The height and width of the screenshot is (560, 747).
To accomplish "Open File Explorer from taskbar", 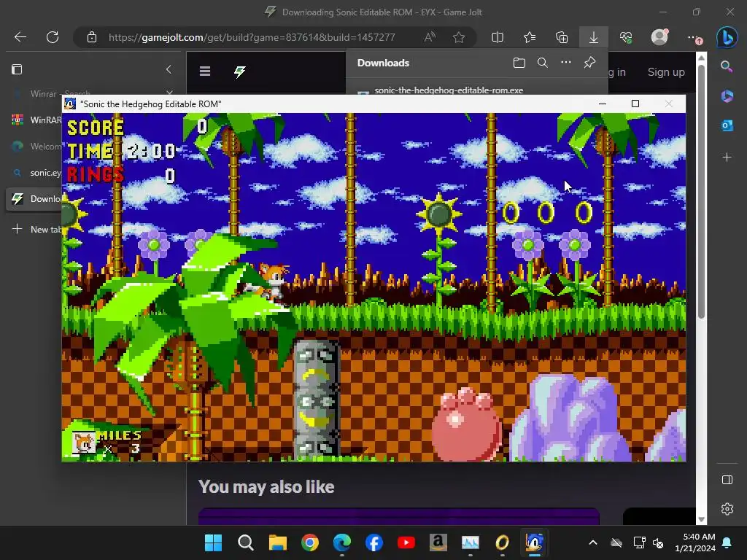I will pyautogui.click(x=278, y=542).
